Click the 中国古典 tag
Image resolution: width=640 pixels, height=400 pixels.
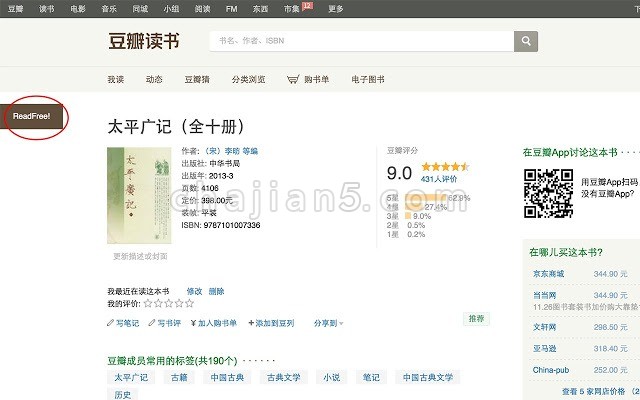coord(227,378)
